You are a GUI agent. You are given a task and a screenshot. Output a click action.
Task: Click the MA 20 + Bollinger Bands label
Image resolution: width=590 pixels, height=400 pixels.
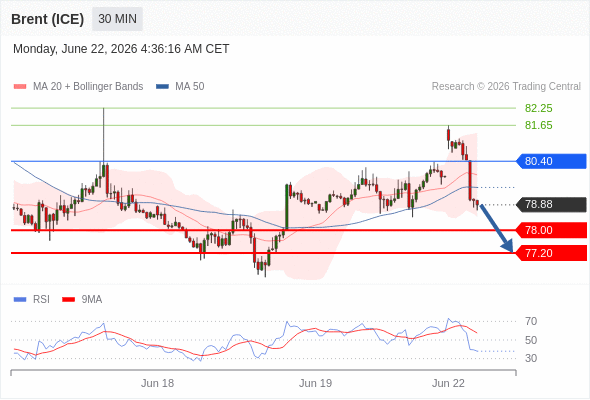(88, 87)
